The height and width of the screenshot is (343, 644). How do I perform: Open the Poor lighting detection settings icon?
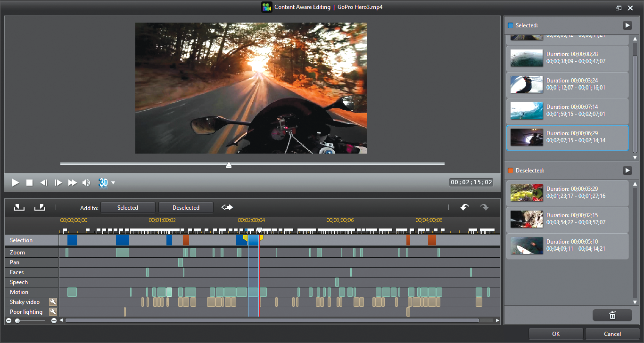click(53, 311)
